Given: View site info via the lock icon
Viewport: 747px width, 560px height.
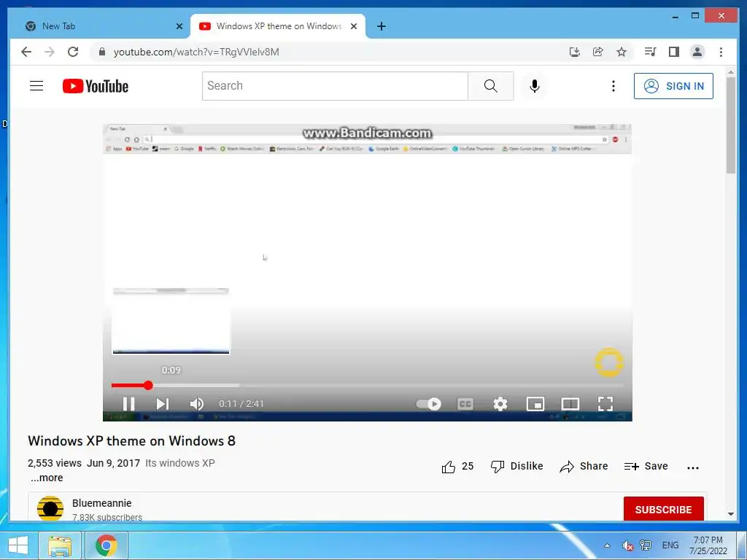Looking at the screenshot, I should click(102, 52).
